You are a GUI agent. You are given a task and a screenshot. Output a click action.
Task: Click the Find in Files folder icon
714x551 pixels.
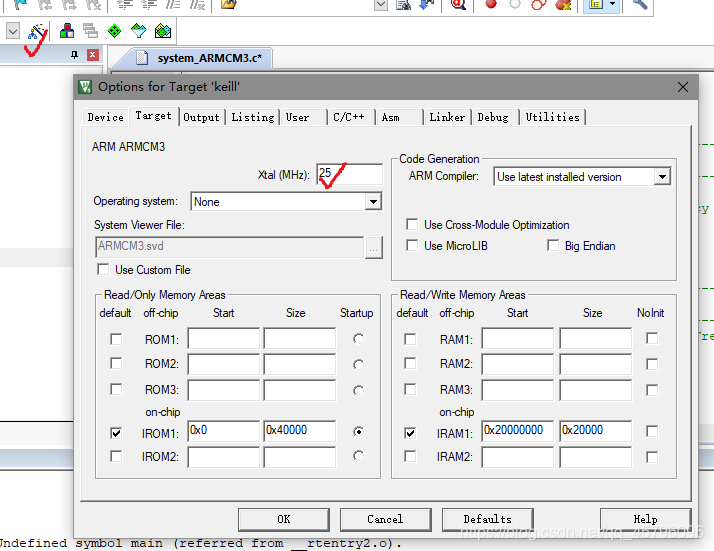tap(229, 5)
